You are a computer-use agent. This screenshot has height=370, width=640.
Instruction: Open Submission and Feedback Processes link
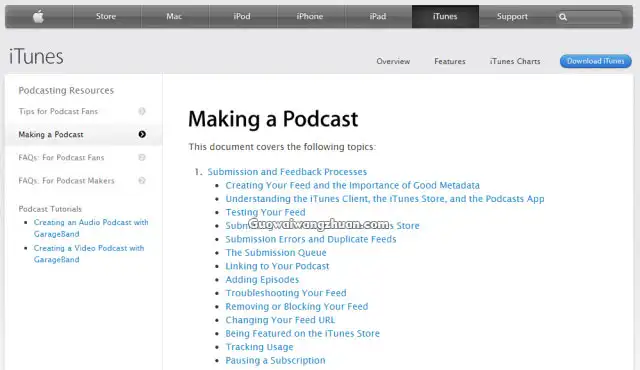tap(287, 172)
